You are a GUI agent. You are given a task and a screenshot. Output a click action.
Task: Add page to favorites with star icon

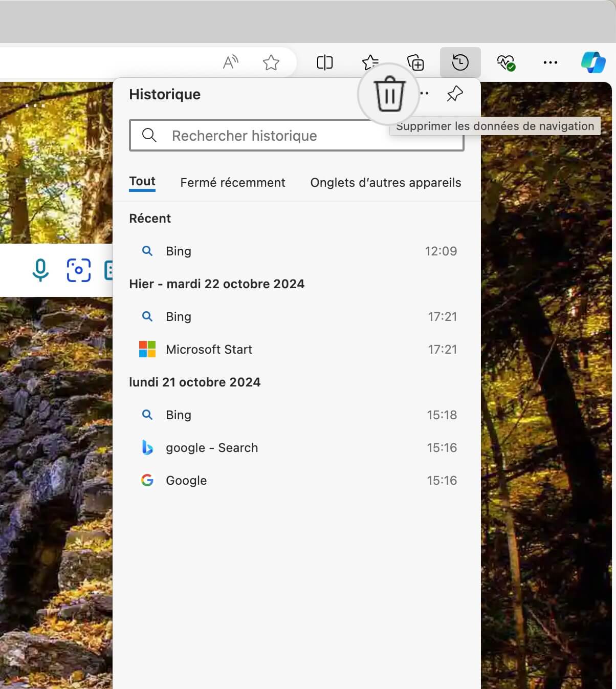coord(271,62)
